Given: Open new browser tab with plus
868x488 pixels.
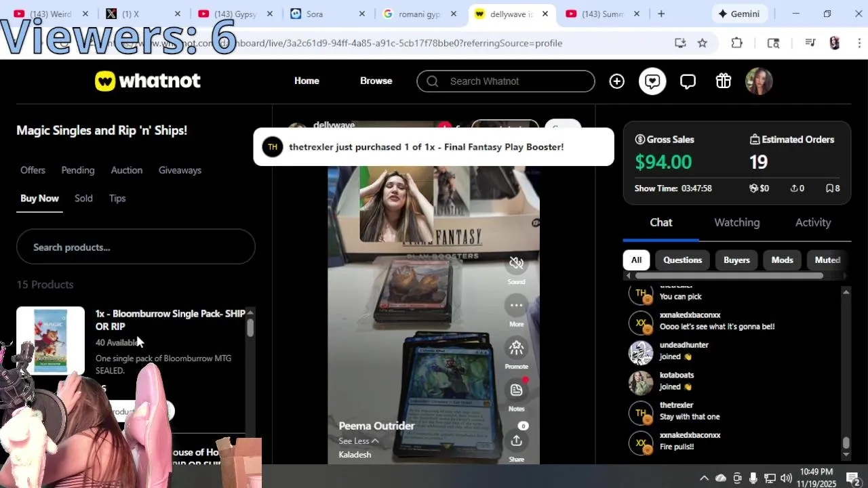Looking at the screenshot, I should point(661,14).
